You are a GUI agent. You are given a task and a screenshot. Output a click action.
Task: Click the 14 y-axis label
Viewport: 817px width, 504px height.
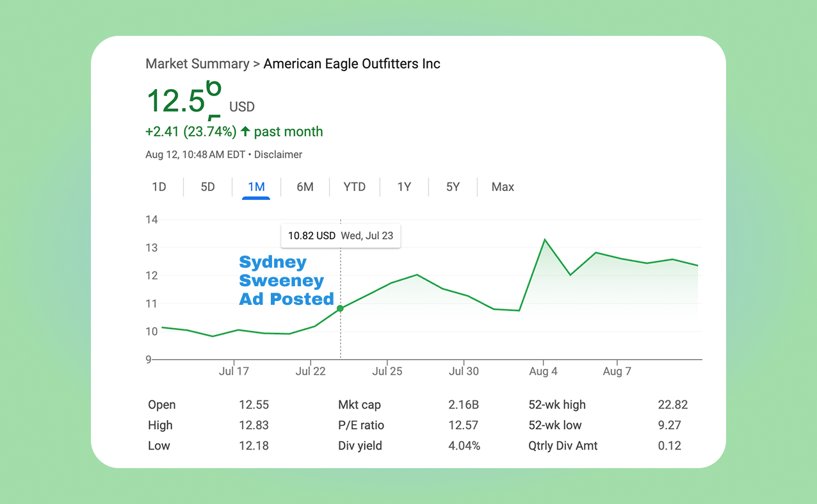coord(152,220)
